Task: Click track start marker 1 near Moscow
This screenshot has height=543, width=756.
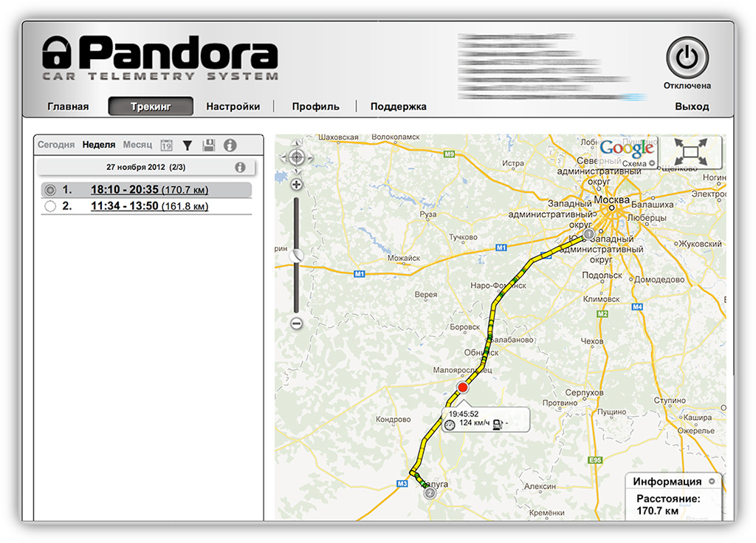Action: (588, 234)
